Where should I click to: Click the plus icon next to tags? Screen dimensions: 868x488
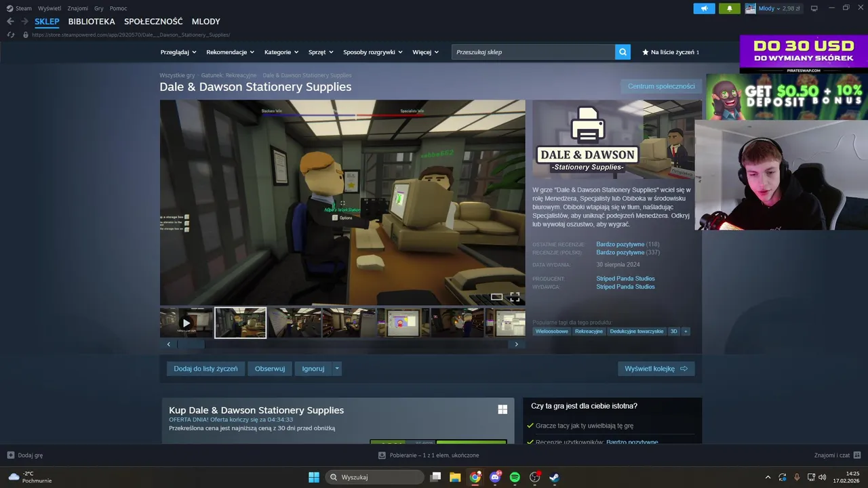[x=686, y=331]
